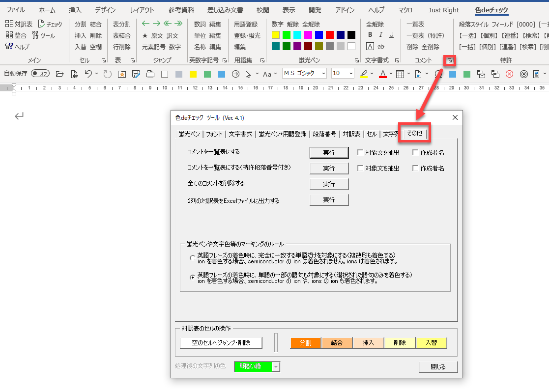Click the open folder icon in toolbar
Screen dimensions: 549x392
59,74
